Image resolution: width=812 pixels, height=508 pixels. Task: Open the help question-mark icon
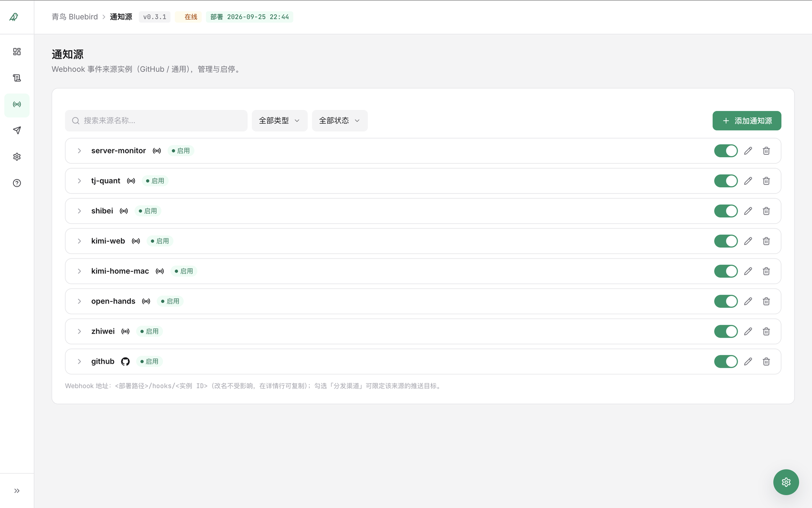pos(17,183)
